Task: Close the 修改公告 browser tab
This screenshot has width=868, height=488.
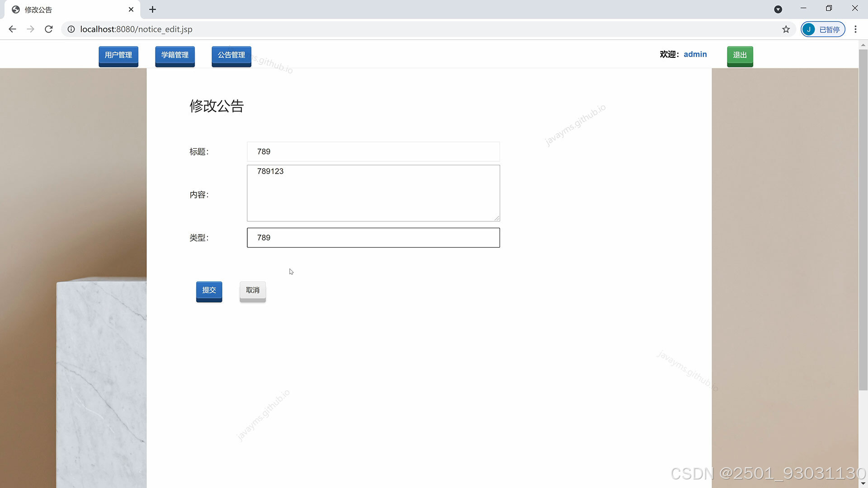Action: [131, 9]
